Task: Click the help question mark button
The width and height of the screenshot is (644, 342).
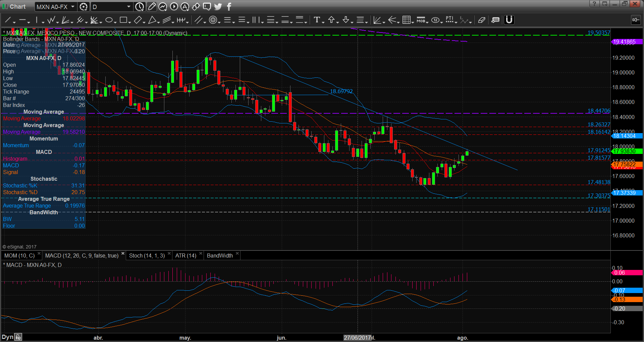Action: coord(594,4)
